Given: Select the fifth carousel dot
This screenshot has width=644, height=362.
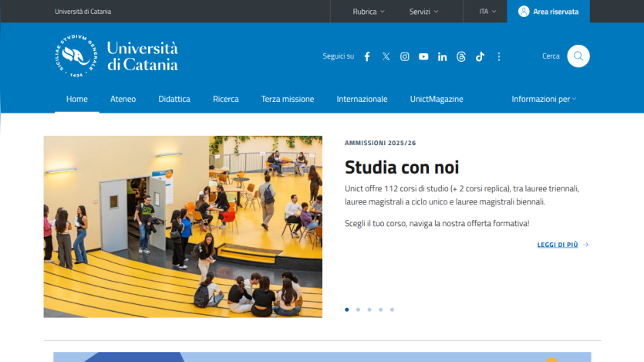Looking at the screenshot, I should (x=393, y=310).
